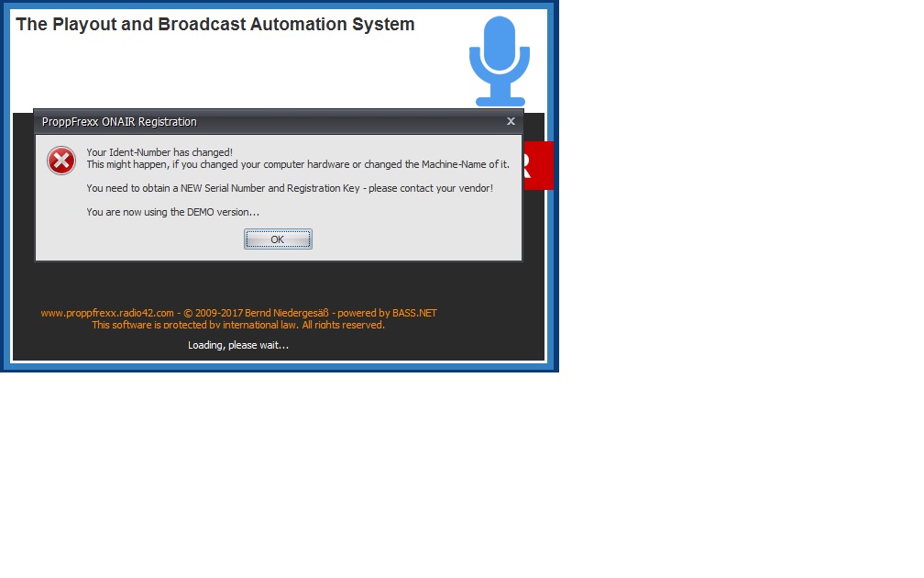This screenshot has width=924, height=578.
Task: Click the red error icon in dialog
Action: [61, 161]
